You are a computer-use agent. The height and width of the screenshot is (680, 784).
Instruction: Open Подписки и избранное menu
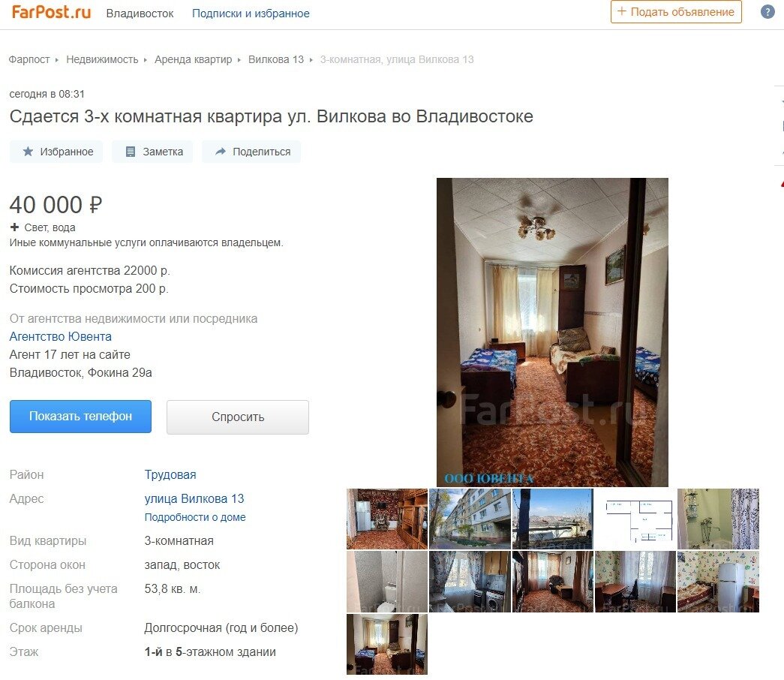(x=251, y=14)
